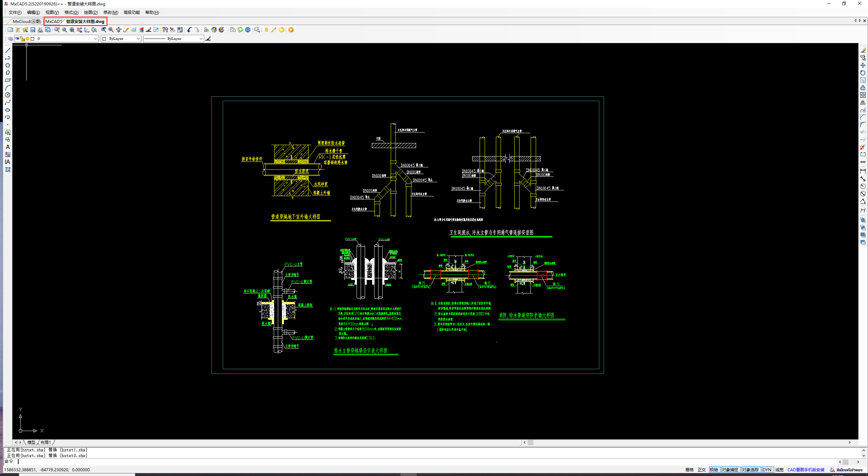Screen dimensions: 868x476
Task: Click the command window scroll-down arrow
Action: point(864,455)
